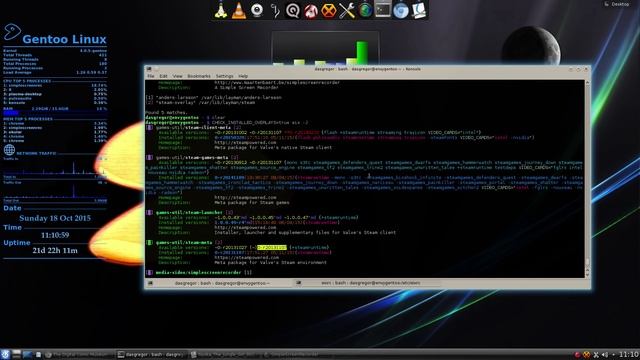Image resolution: width=640 pixels, height=360 pixels.
Task: Launch the globe network icon in the dock
Action: pyautogui.click(x=365, y=10)
